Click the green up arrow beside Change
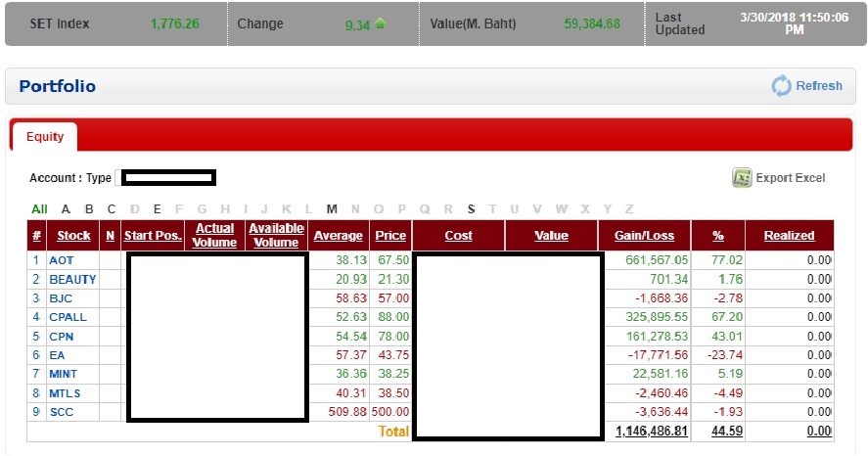Screen dimensions: 868x456 [x=380, y=23]
